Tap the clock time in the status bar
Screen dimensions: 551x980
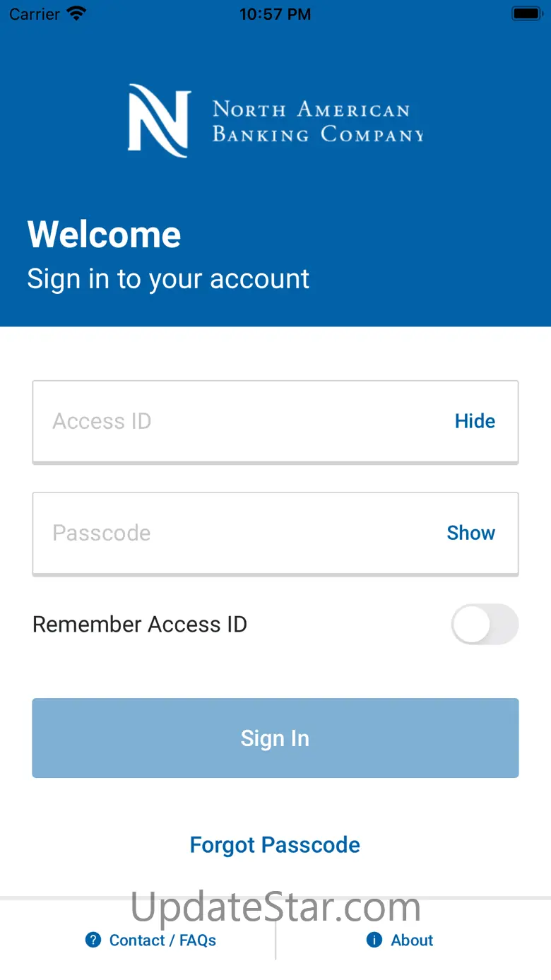click(275, 14)
